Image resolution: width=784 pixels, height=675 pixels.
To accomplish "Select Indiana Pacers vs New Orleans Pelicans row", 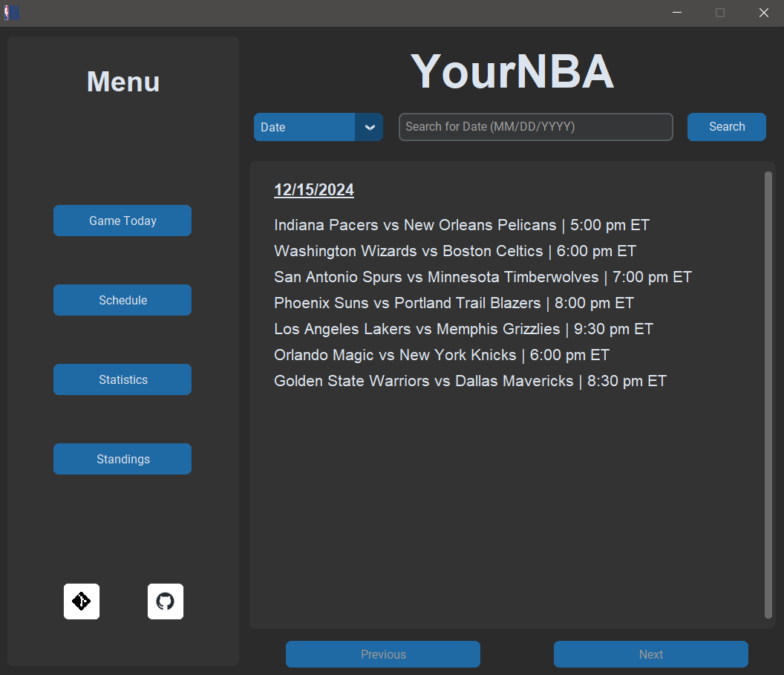I will 462,225.
